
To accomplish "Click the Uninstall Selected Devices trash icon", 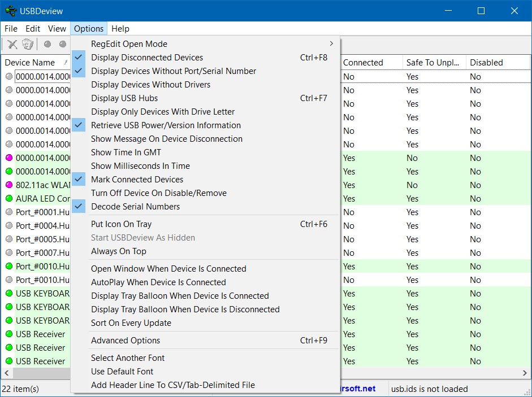I will [x=28, y=44].
